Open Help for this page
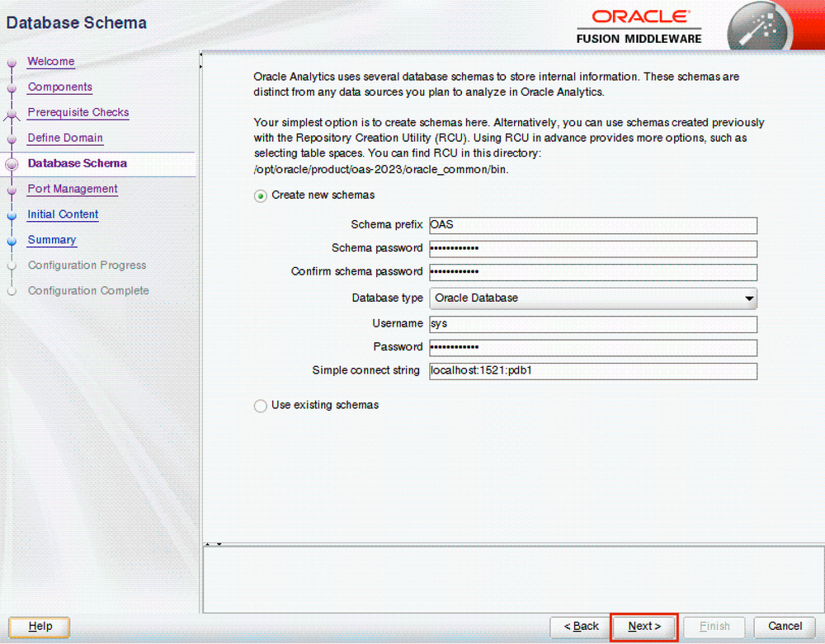This screenshot has width=825, height=644. 40,627
